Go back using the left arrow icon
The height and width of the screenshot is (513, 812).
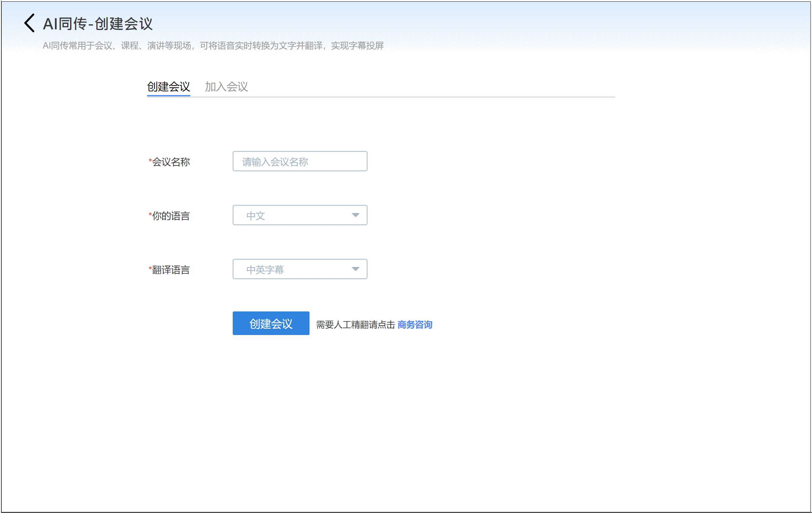(x=29, y=23)
